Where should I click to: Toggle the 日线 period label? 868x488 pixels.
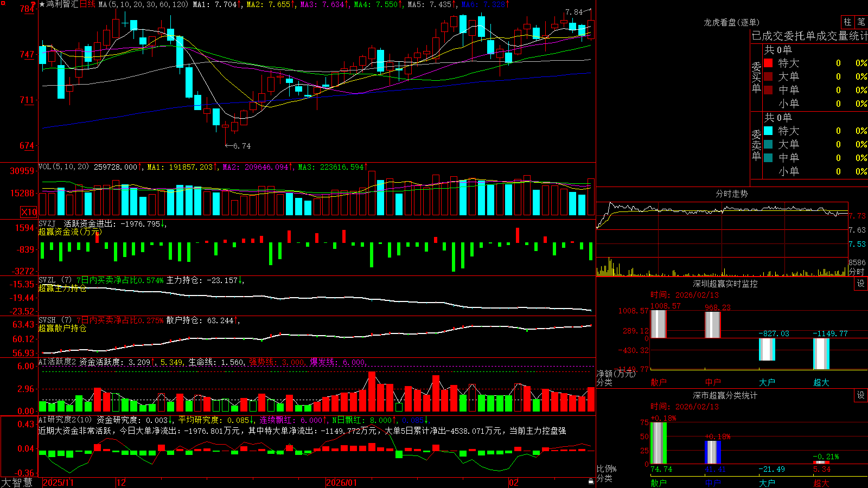(x=87, y=4)
